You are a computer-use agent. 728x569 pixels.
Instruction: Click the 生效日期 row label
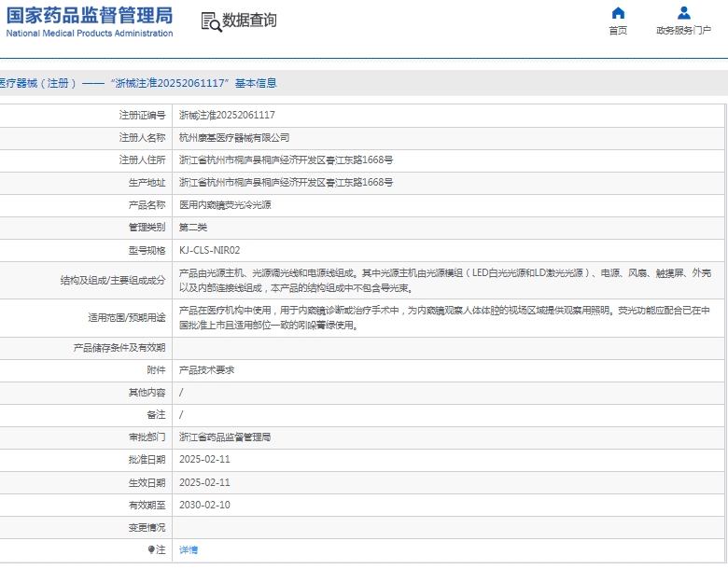point(147,482)
